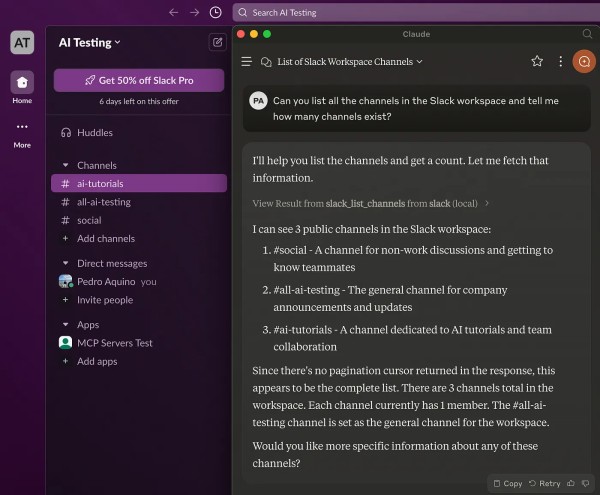600x495 pixels.
Task: Go back in Slack history
Action: 174,13
